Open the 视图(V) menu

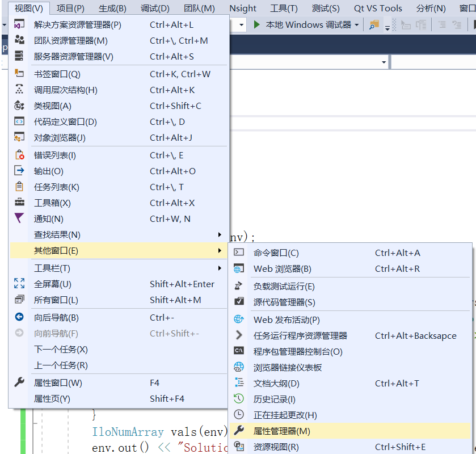click(x=29, y=8)
